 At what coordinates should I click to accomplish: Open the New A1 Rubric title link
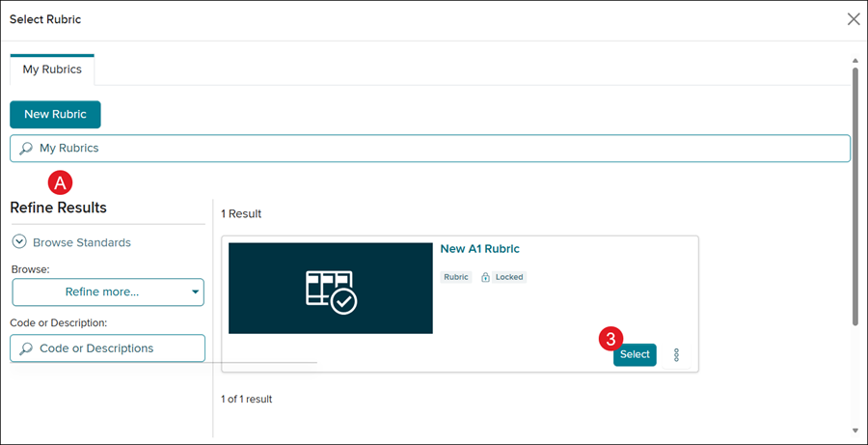(480, 249)
